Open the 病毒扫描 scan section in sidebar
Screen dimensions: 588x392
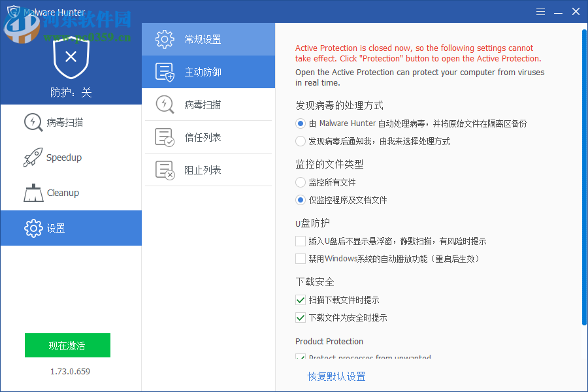(33, 122)
